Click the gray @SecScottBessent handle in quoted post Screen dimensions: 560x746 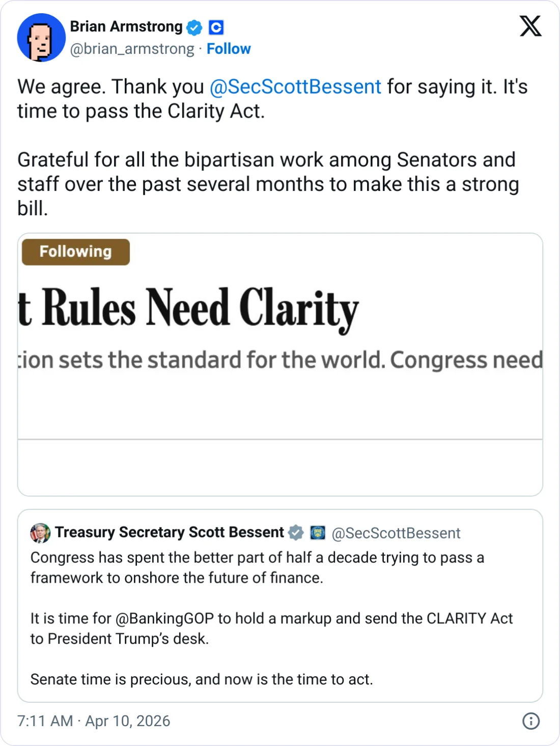[x=396, y=533]
